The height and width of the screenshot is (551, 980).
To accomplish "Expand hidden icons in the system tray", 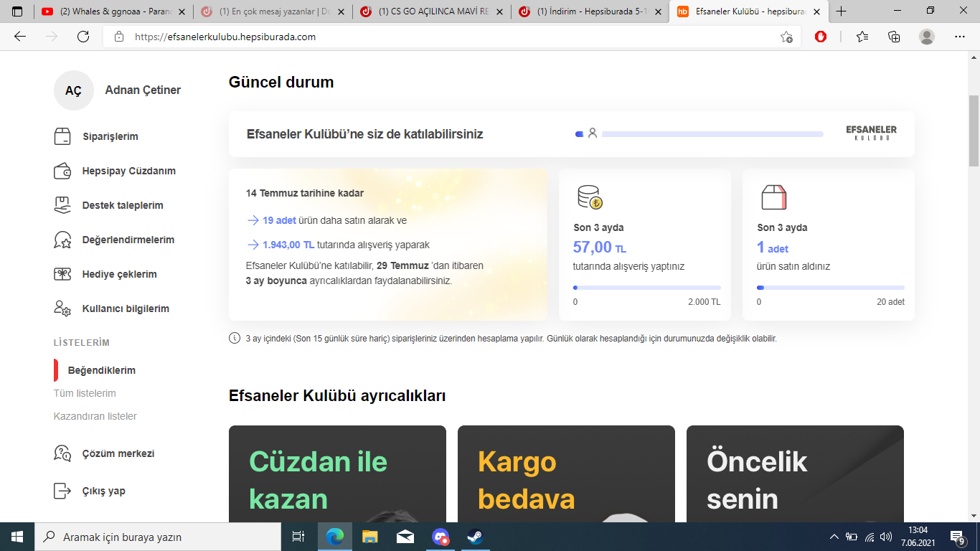I will coord(834,535).
